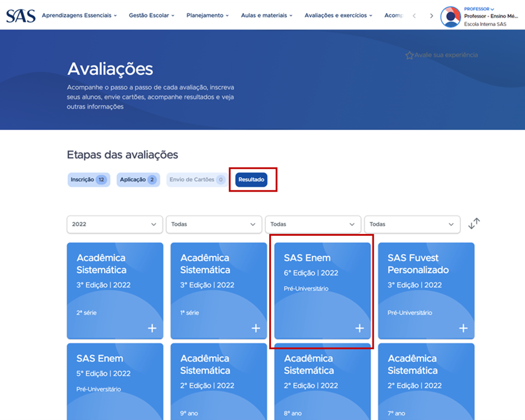This screenshot has height=420, width=525.
Task: Open the Aprendizagens Essenciais menu
Action: [x=79, y=16]
